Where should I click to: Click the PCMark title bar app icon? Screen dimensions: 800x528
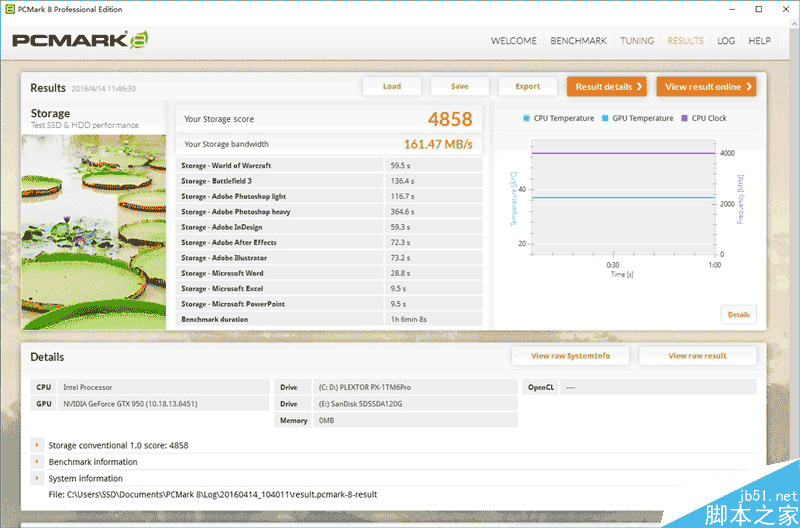(x=9, y=9)
